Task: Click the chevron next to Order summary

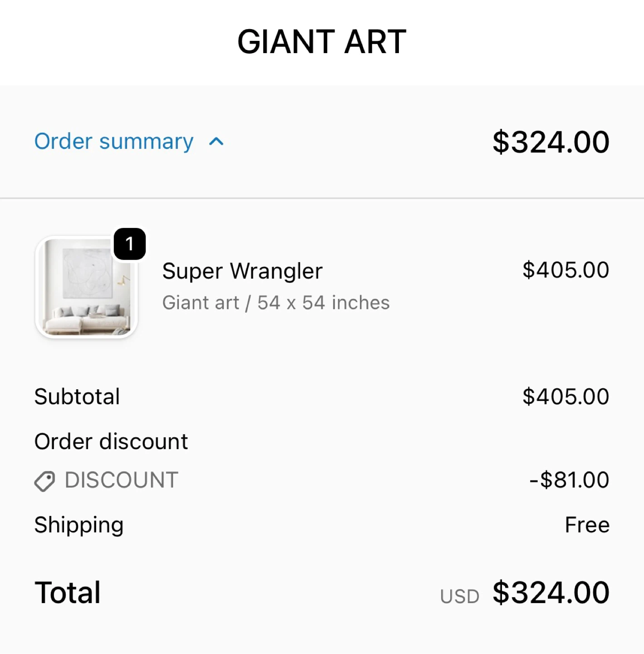Action: 216,142
